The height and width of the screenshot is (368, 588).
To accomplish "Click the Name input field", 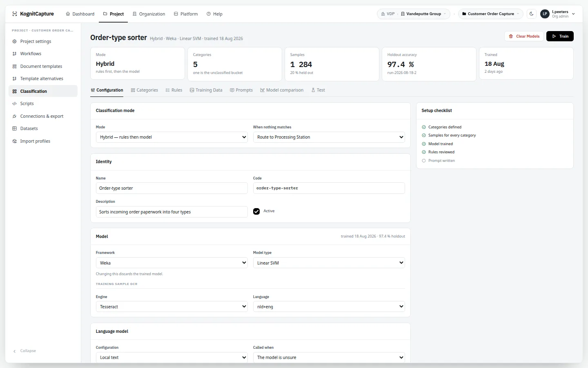I will [172, 188].
